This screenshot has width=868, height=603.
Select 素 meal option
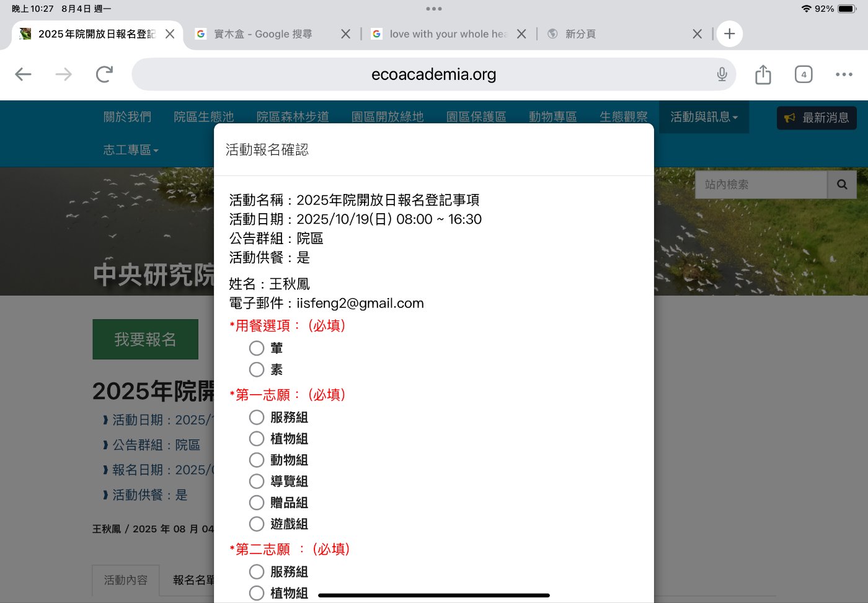click(257, 370)
